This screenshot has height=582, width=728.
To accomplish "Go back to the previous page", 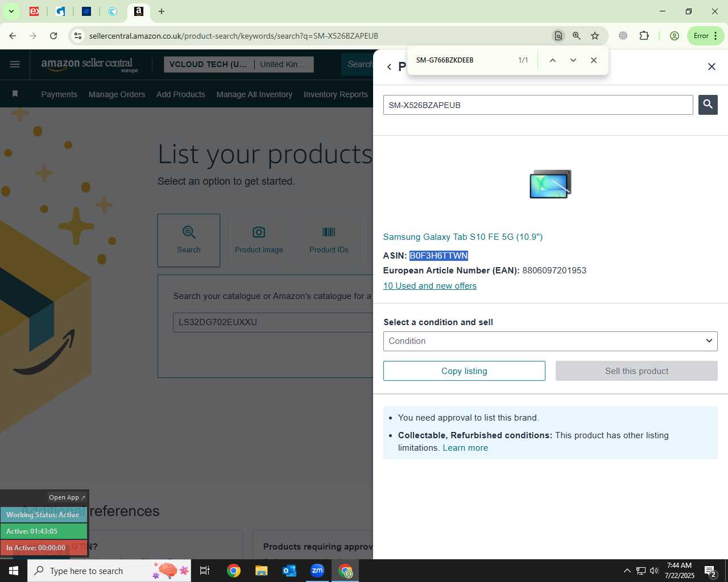I will 13,36.
